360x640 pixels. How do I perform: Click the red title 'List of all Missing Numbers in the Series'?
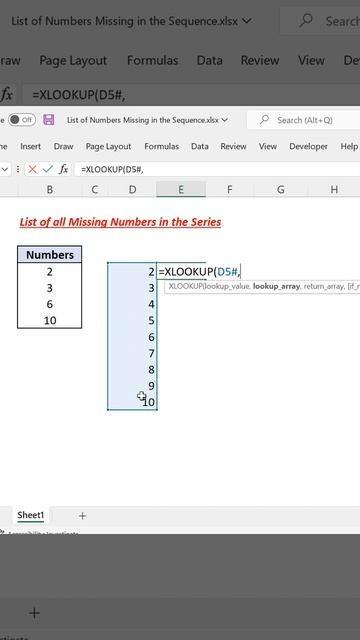coord(120,222)
